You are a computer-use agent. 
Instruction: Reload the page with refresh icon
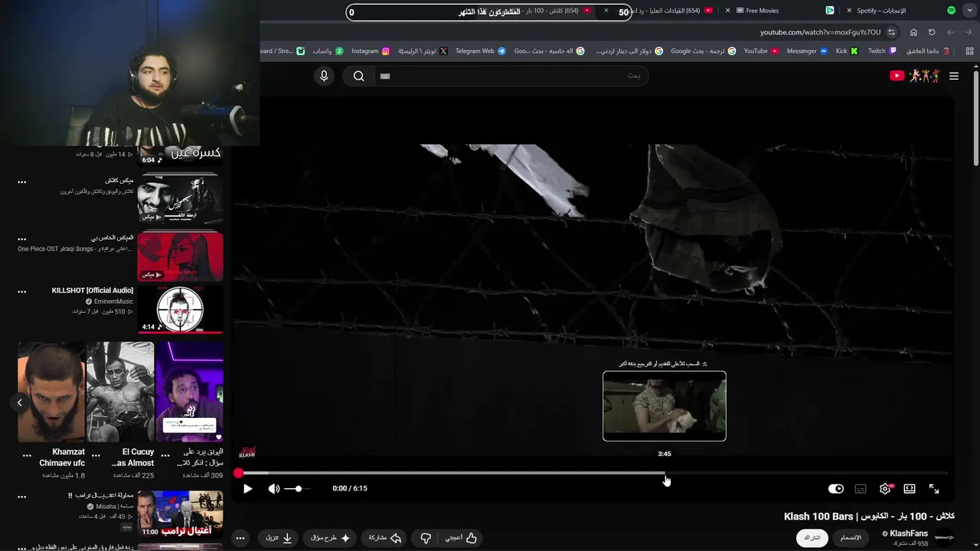point(932,32)
